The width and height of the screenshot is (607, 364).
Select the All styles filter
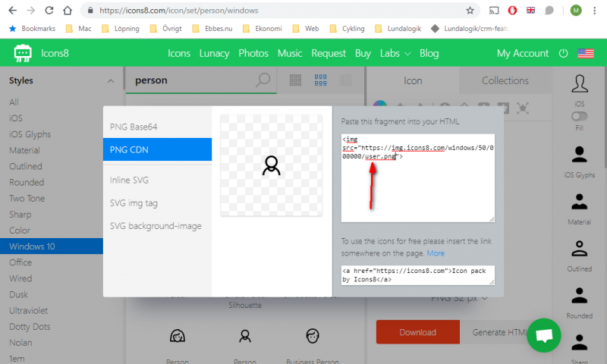coord(14,102)
